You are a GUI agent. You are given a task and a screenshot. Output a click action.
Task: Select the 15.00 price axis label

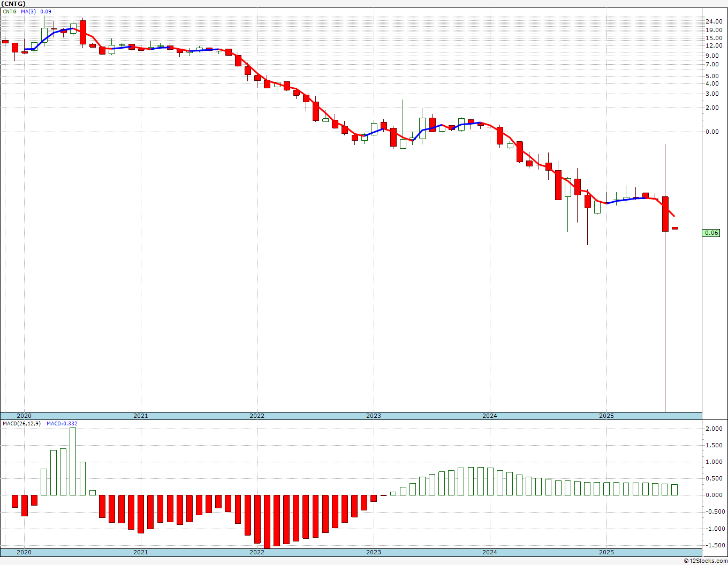tap(714, 38)
